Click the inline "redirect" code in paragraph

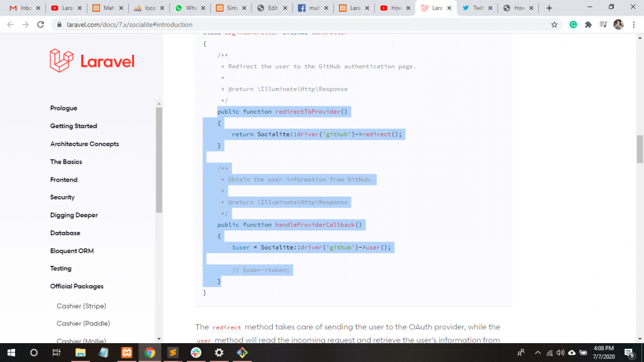click(x=226, y=327)
